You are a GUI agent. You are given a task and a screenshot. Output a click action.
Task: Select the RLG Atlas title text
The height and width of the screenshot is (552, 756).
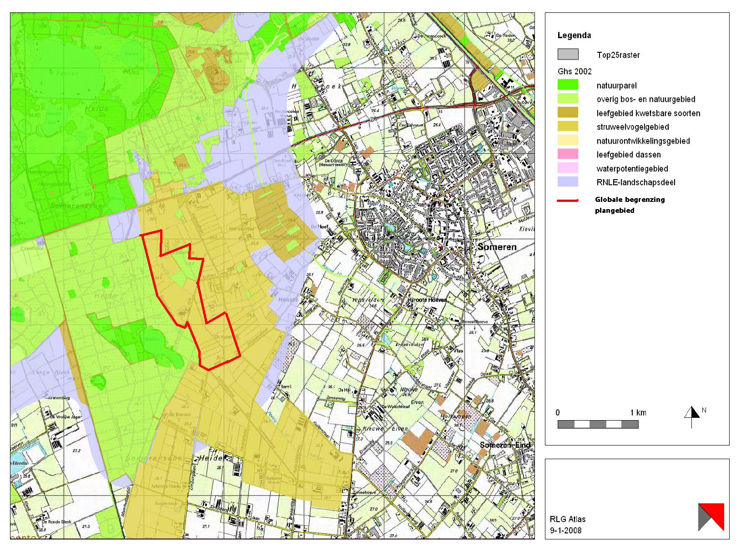pos(567,519)
